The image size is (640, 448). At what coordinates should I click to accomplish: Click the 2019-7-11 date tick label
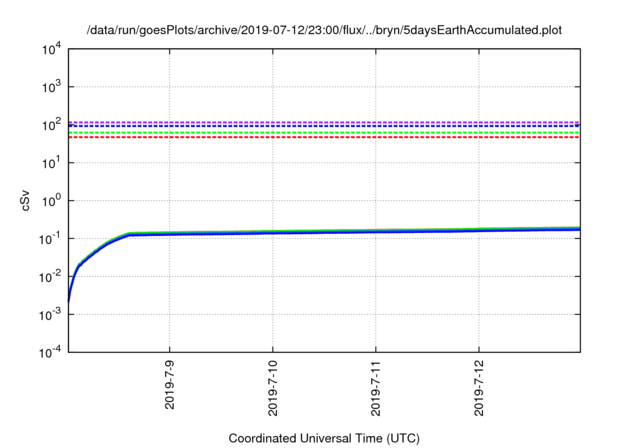pos(376,388)
